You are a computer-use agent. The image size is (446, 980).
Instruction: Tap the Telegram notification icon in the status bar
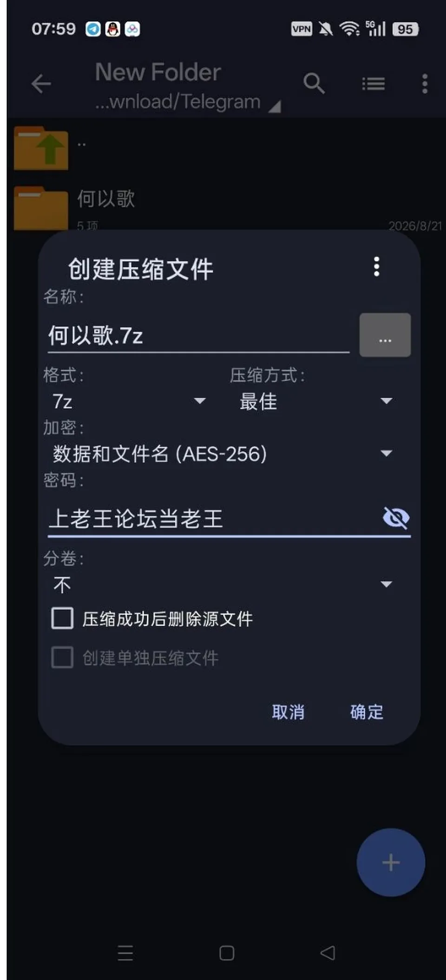[x=93, y=29]
